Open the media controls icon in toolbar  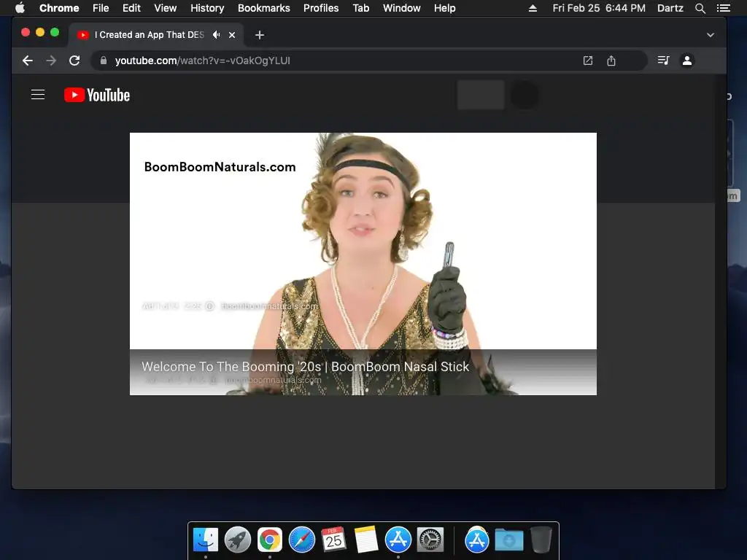[663, 61]
